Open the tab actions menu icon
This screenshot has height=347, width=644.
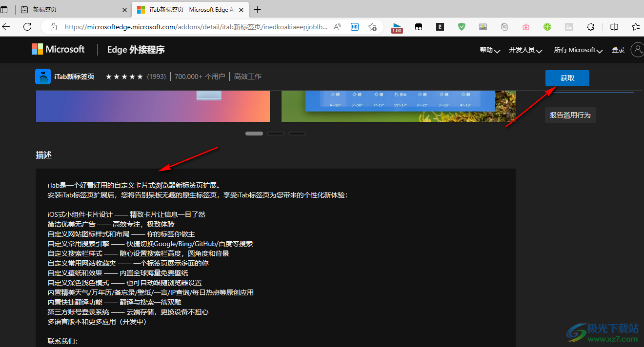point(4,9)
